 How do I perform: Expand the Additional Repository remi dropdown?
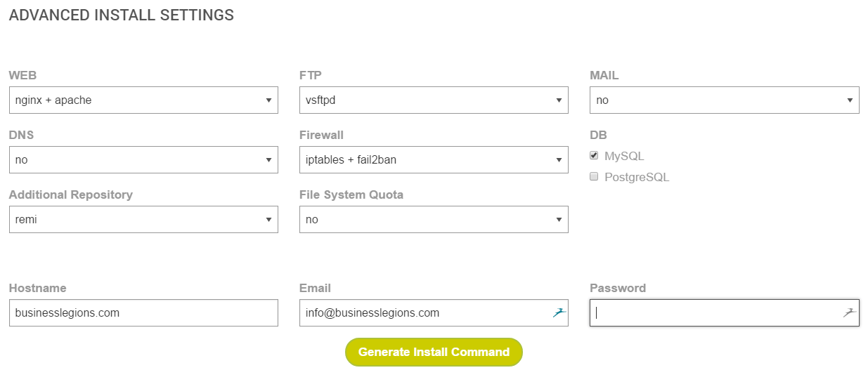coord(143,220)
